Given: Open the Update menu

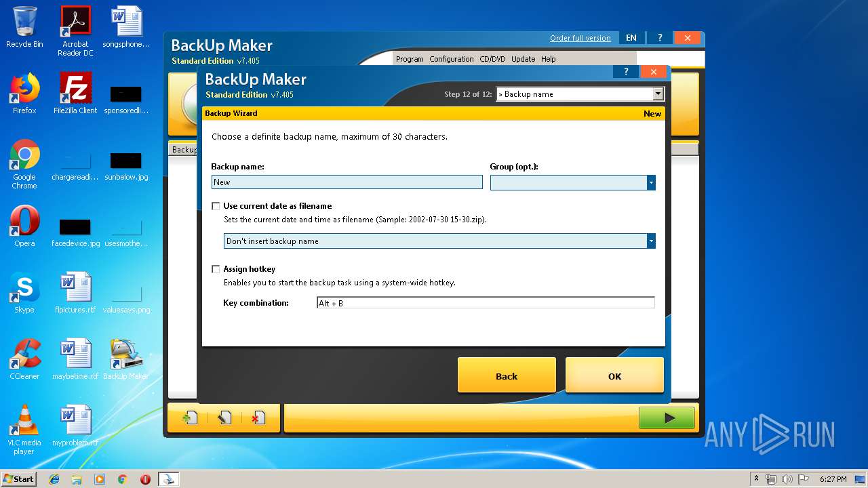Looking at the screenshot, I should pyautogui.click(x=523, y=59).
